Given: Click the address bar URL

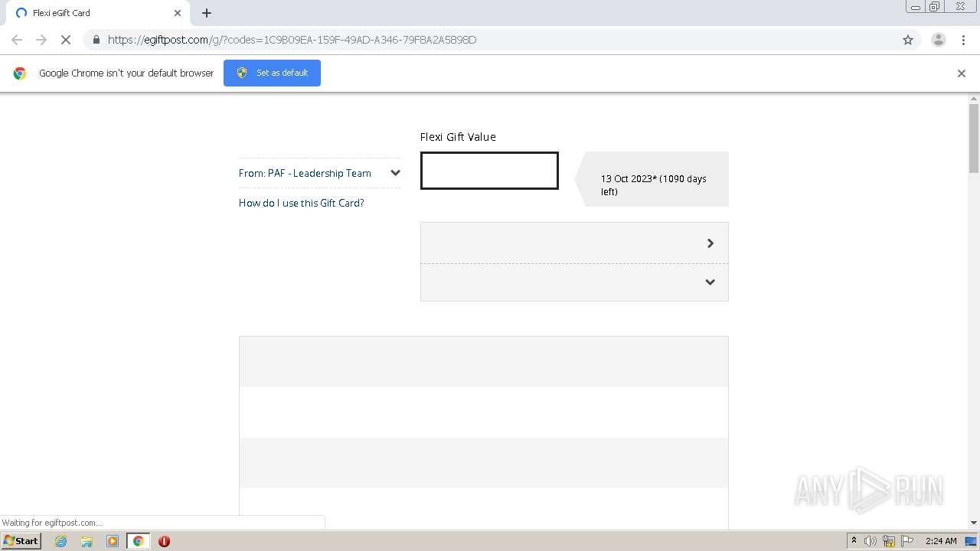Looking at the screenshot, I should click(x=292, y=40).
